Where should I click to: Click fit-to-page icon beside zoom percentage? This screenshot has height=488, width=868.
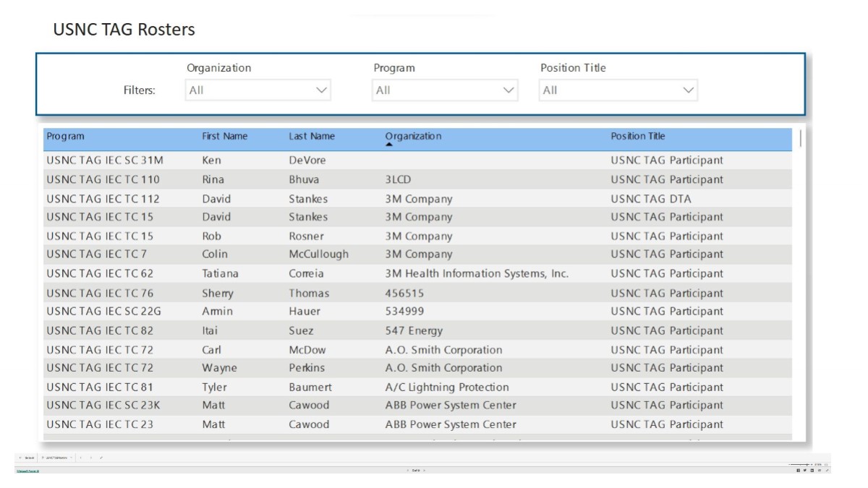point(826,465)
